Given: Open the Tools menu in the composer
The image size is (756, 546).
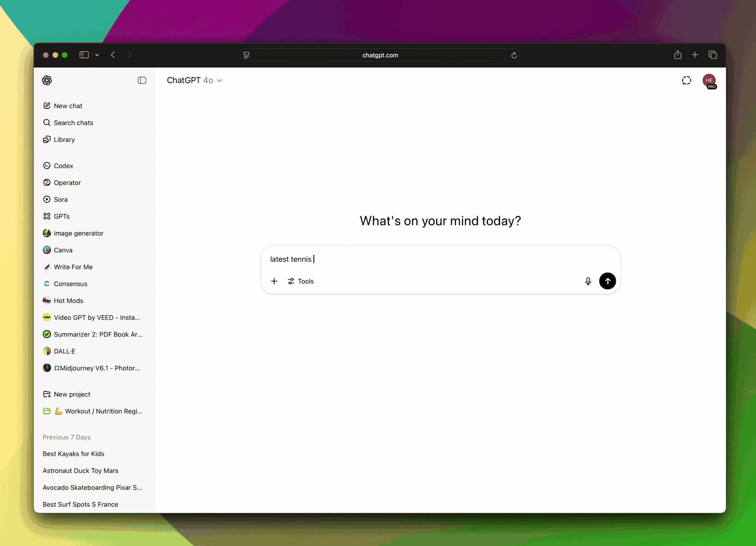Looking at the screenshot, I should [x=301, y=281].
